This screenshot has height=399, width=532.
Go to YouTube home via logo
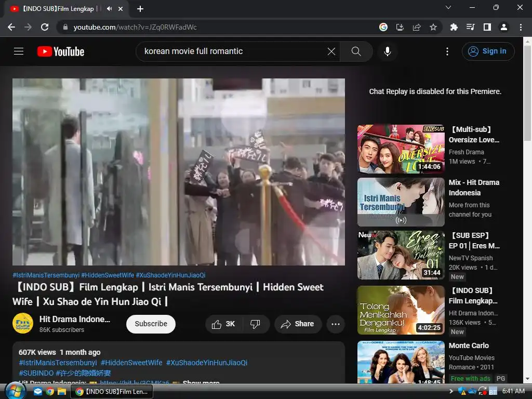[61, 51]
